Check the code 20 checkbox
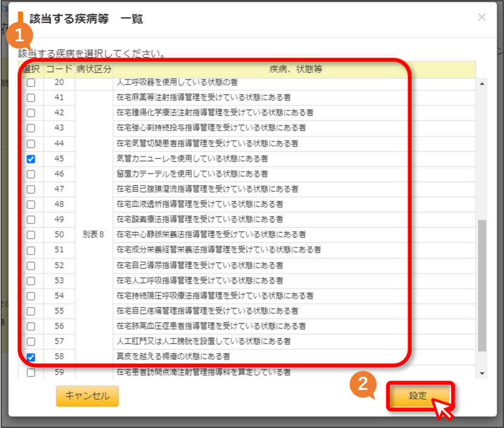Screen dimensions: 504x428 (x=31, y=83)
